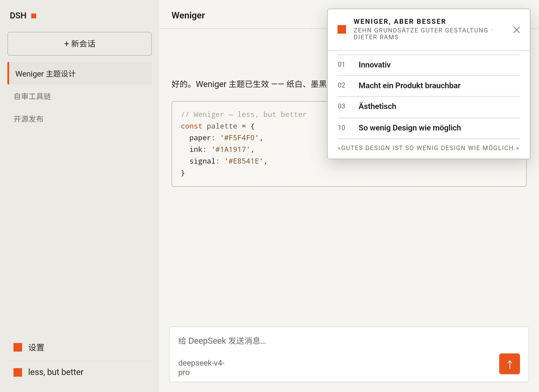Screen dimensions: 539x392
Task: Open the deepseek-v4-pro model selector
Action: pyautogui.click(x=201, y=368)
